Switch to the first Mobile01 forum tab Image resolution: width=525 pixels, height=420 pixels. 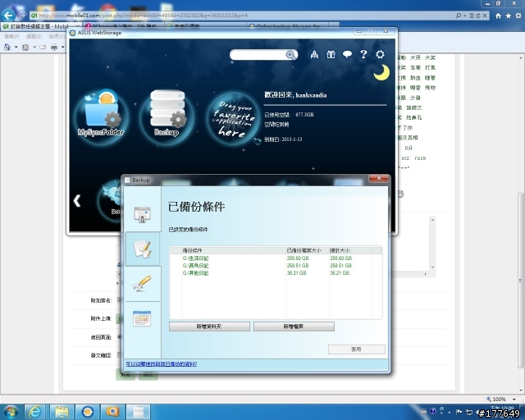pyautogui.click(x=39, y=26)
